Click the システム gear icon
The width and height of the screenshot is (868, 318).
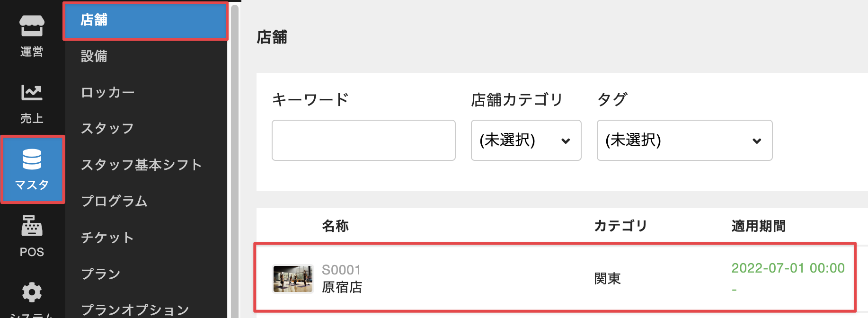(x=32, y=292)
